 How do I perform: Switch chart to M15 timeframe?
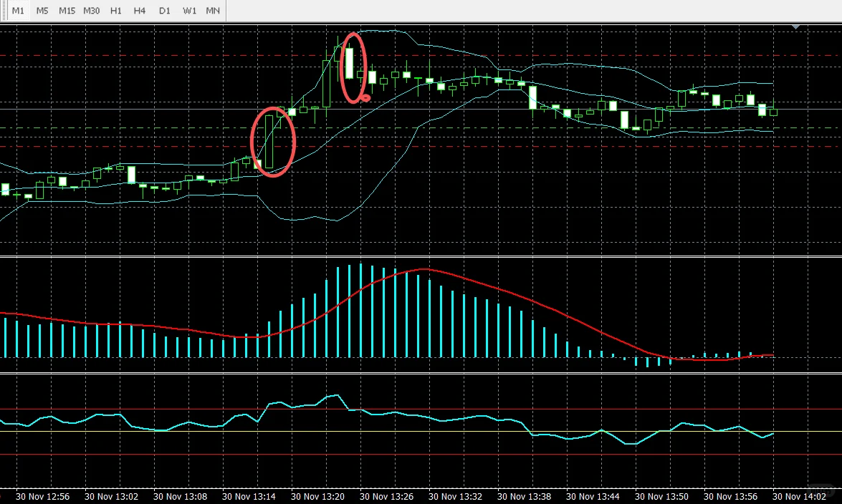(x=67, y=11)
